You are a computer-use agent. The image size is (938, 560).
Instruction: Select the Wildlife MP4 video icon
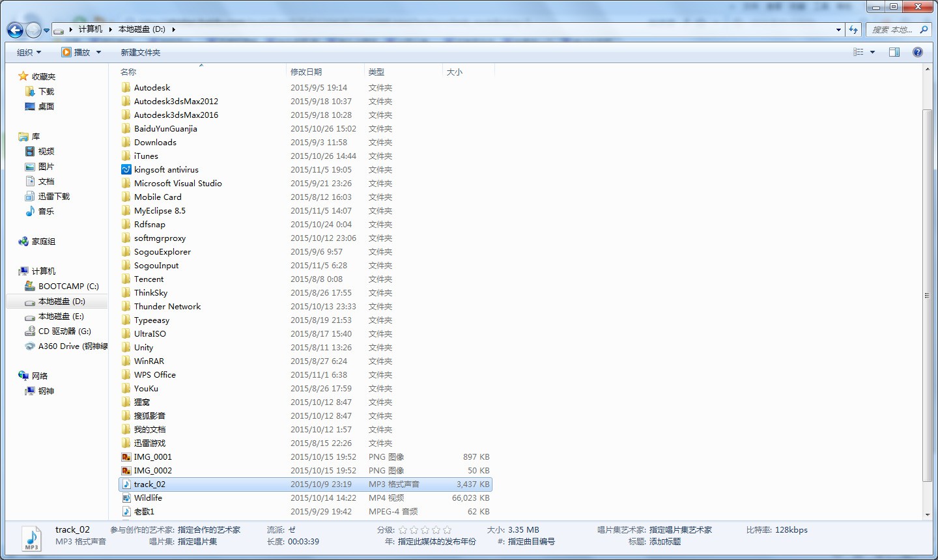coord(126,497)
